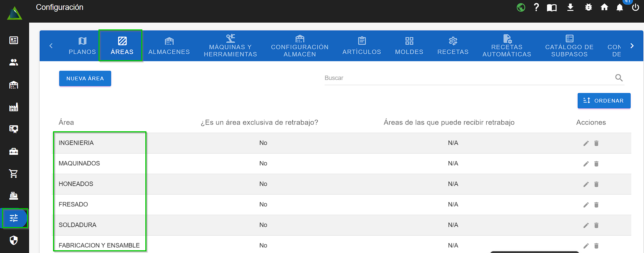Open the RECETAS tab
This screenshot has height=253, width=644.
point(453,46)
